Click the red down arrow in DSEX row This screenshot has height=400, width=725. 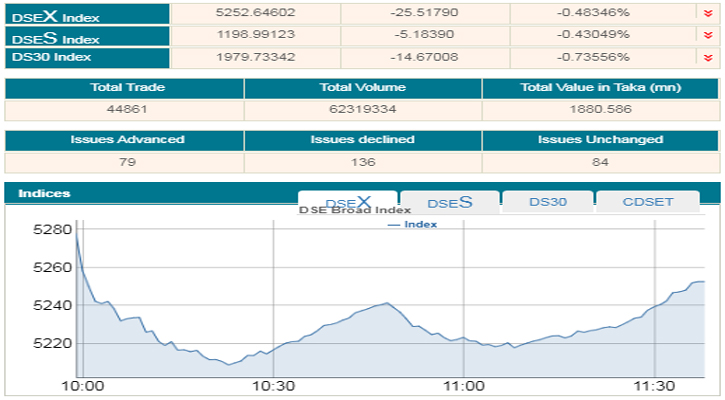click(708, 13)
